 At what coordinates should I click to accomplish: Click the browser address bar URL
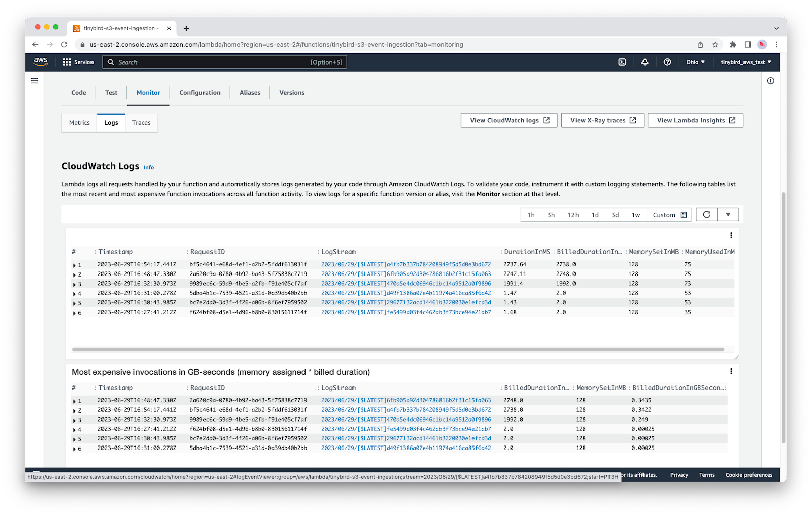click(x=276, y=45)
